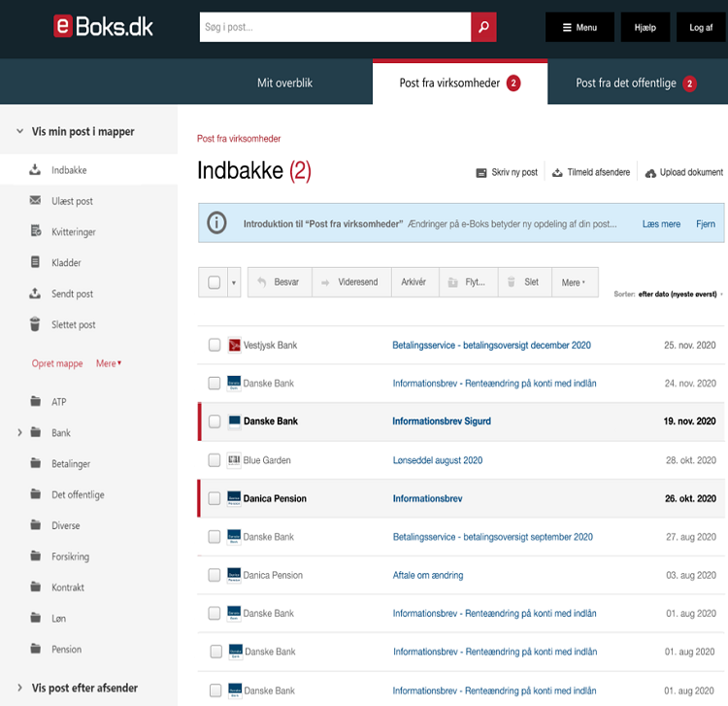728x706 pixels.
Task: Click the Pension folder icon
Action: (35, 649)
